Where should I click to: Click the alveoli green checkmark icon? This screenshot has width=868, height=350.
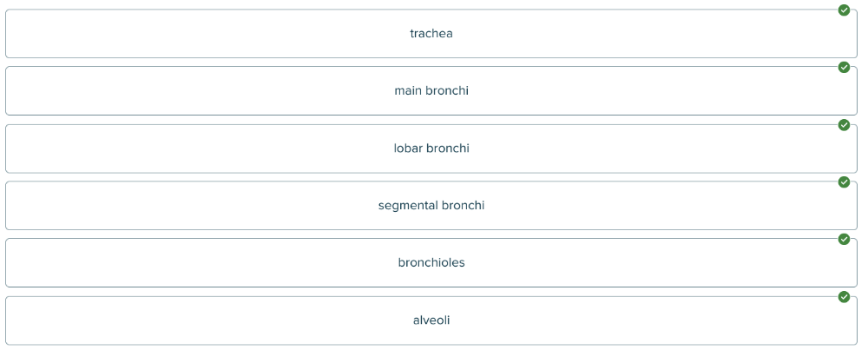[x=844, y=297]
